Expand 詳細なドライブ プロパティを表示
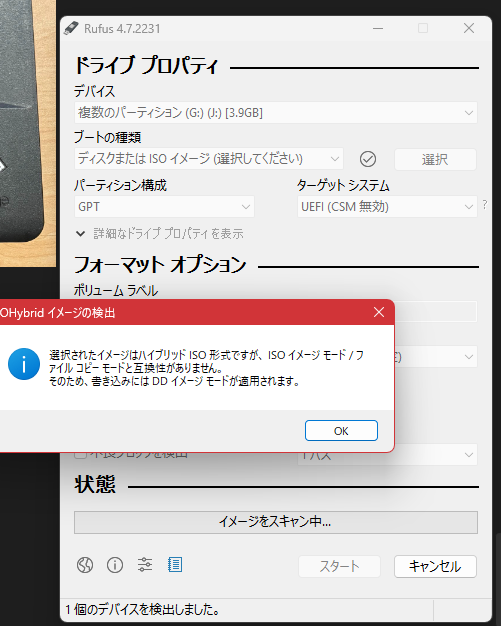The width and height of the screenshot is (501, 626). 160,234
